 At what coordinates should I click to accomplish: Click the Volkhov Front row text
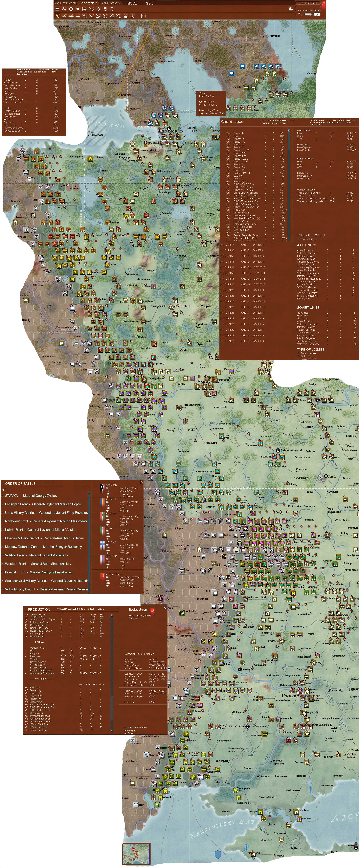coord(36,555)
